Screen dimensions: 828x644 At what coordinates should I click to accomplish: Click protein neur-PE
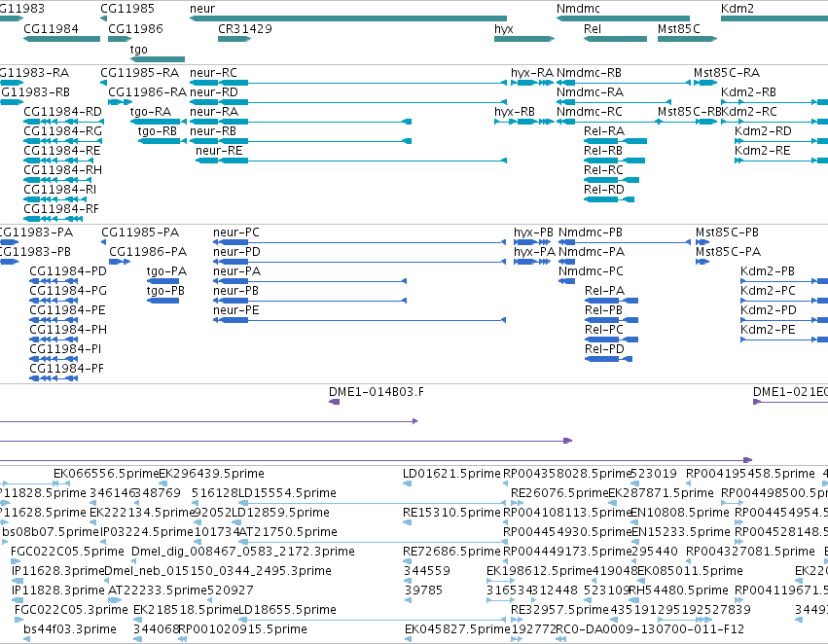[x=360, y=320]
